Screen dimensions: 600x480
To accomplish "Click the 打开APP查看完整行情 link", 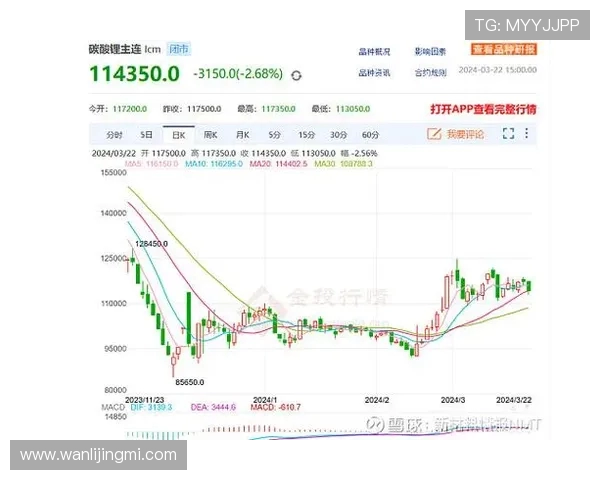I will coord(483,108).
